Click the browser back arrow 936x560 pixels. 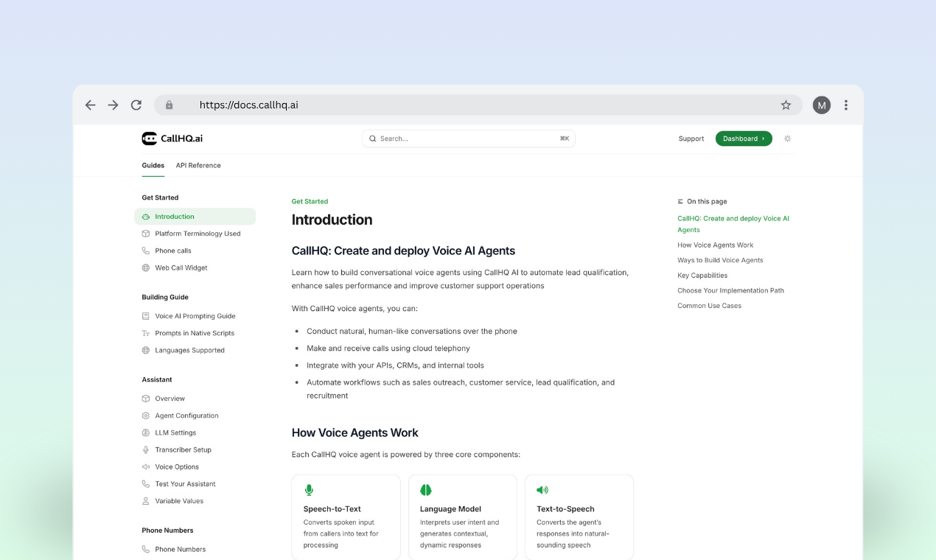click(90, 105)
